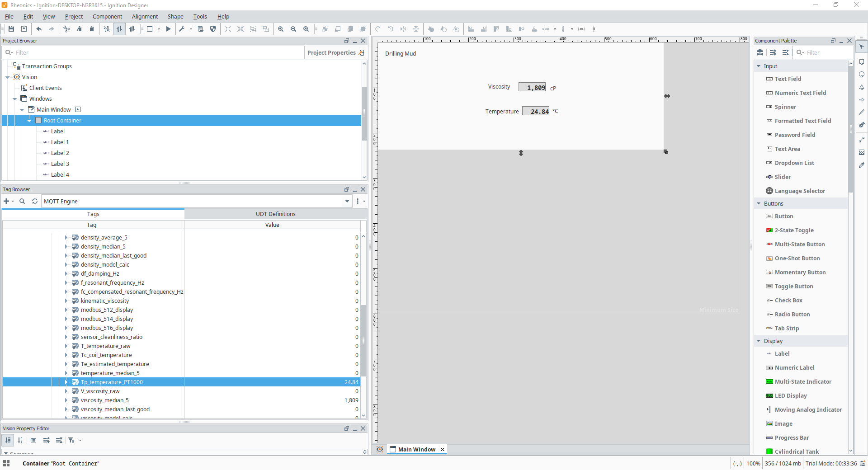Collapse the Buttons palette section

[x=759, y=203]
